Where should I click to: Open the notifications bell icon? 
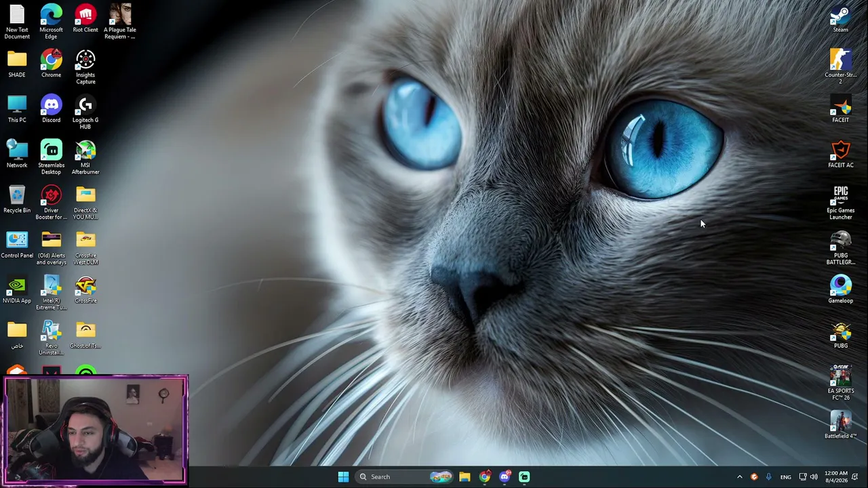(x=855, y=476)
